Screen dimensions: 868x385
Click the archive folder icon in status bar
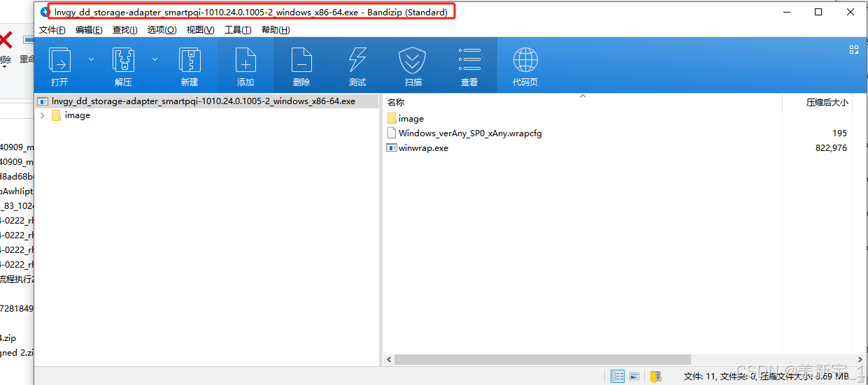[x=655, y=377]
